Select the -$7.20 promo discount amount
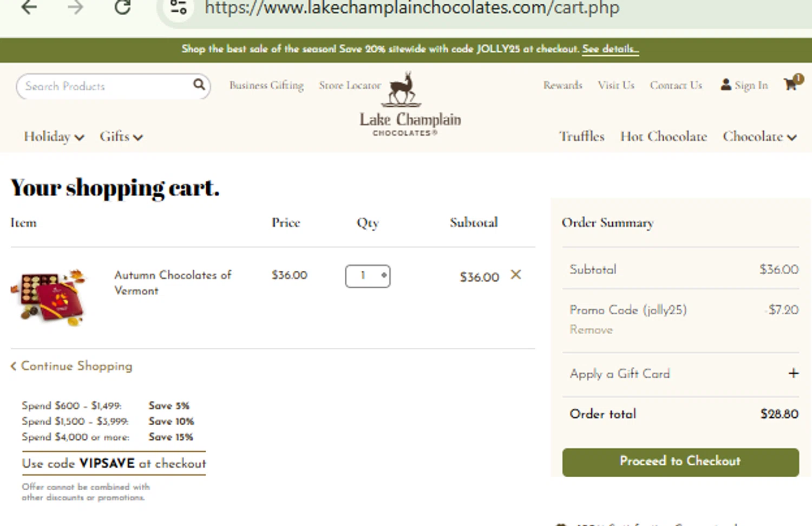The height and width of the screenshot is (526, 812). 783,310
